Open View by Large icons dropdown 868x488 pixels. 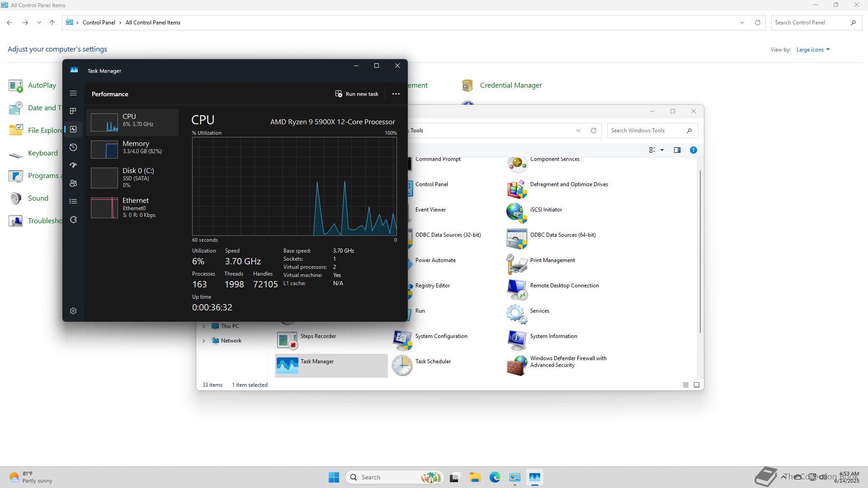[812, 50]
